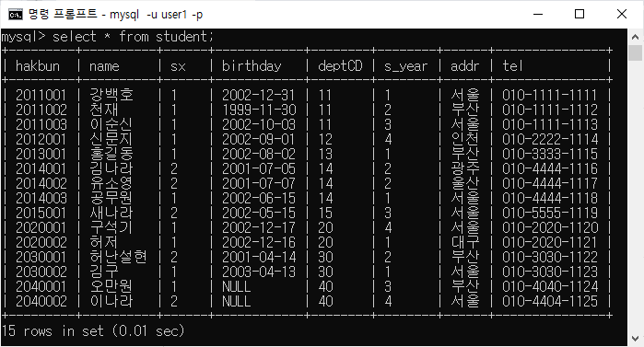This screenshot has width=644, height=347.
Task: Click hakbun value 2012001
Action: pyautogui.click(x=41, y=140)
